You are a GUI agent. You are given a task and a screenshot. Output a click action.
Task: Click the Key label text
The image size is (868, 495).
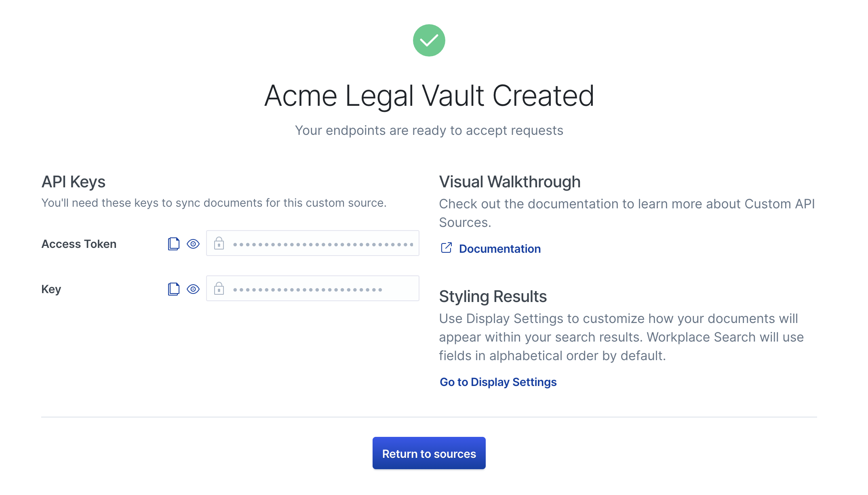click(51, 289)
